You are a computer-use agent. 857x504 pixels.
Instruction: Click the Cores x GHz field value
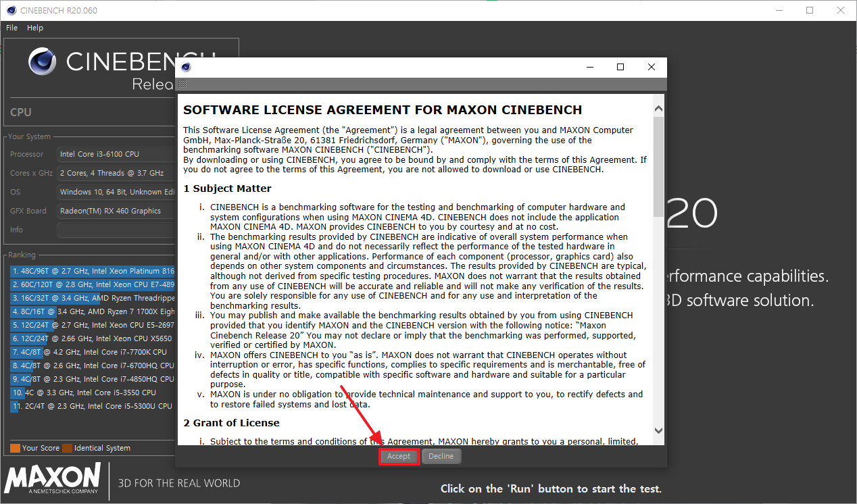pos(116,173)
